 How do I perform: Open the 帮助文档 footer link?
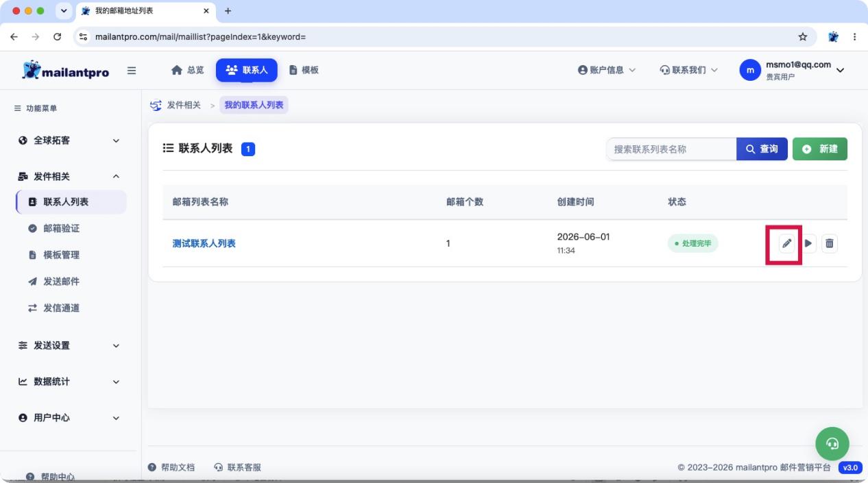tap(172, 467)
